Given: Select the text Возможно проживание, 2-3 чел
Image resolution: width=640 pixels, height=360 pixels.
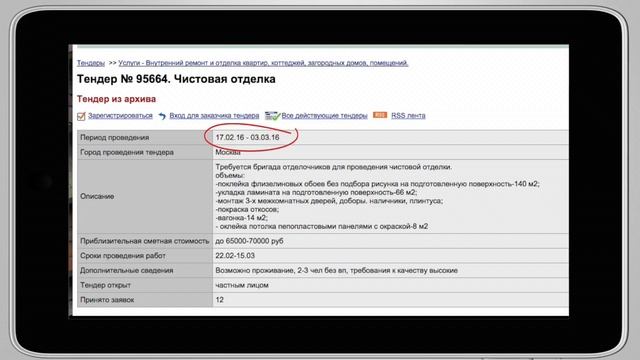Looking at the screenshot, I should 336,271.
